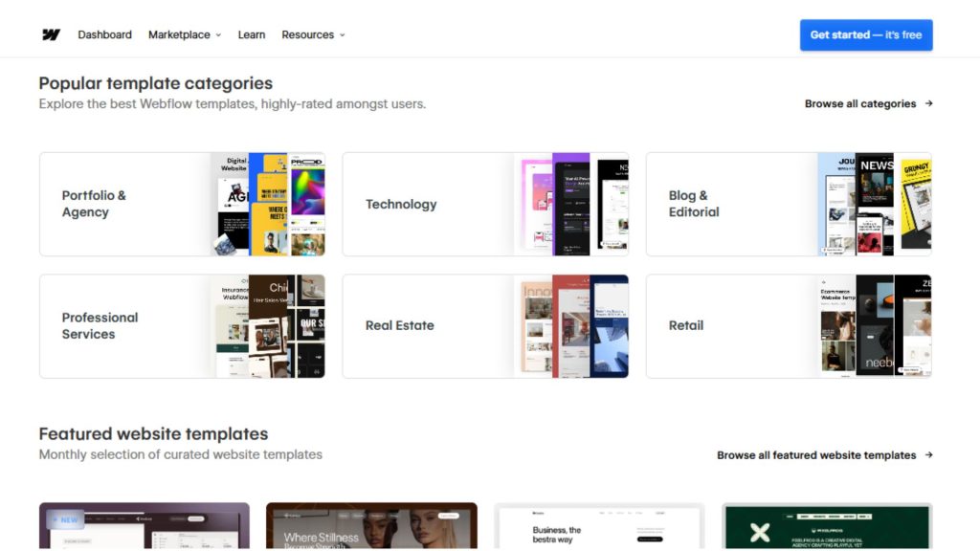Click arrow icon beside Browse all categories

click(x=928, y=103)
